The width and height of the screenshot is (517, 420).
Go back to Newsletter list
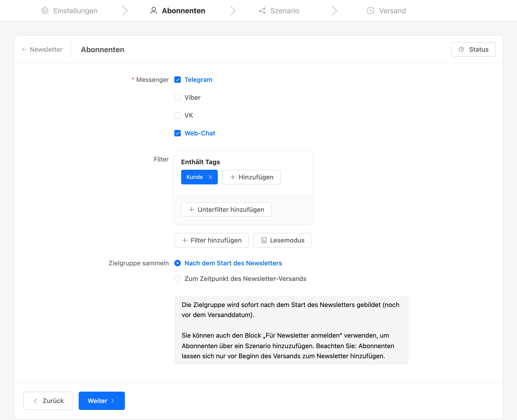click(42, 49)
